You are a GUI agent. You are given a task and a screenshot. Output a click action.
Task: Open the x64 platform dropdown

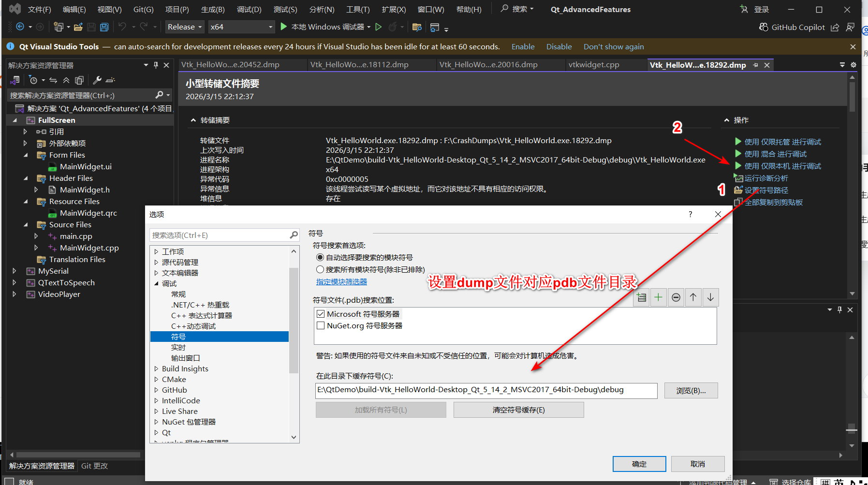(242, 27)
